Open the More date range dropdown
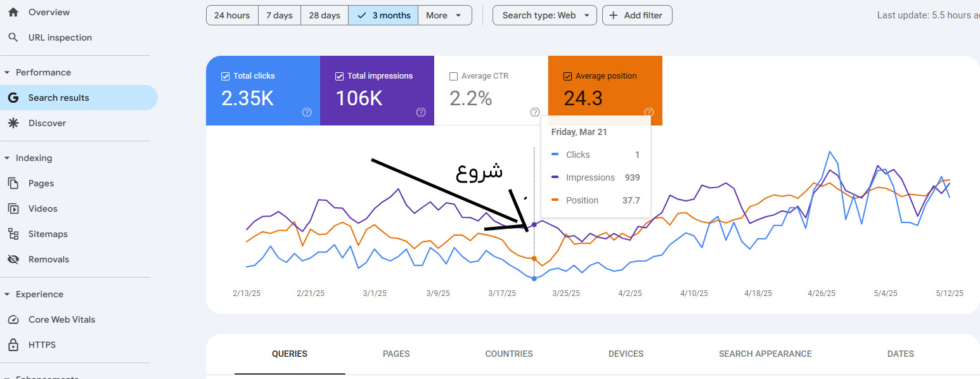The height and width of the screenshot is (379, 980). pos(444,15)
